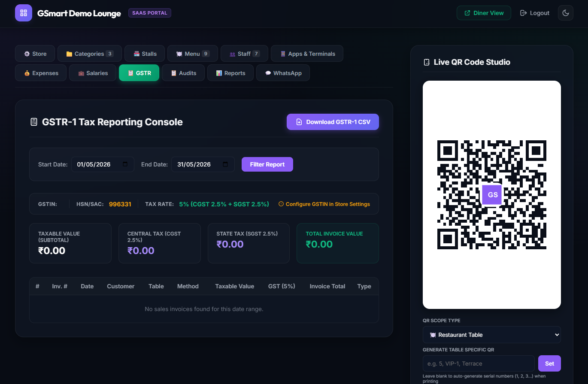View the Audits tab
This screenshot has height=384, width=588.
(183, 73)
